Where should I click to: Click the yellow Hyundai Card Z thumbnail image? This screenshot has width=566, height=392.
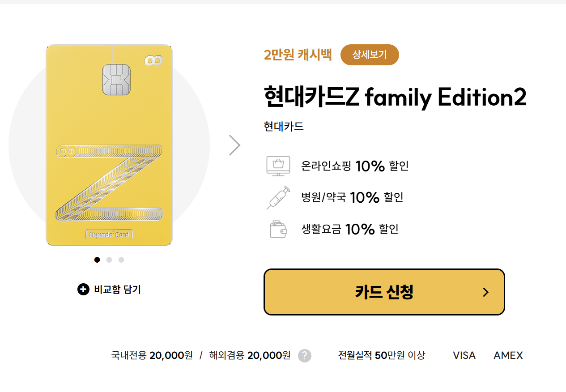(109, 145)
